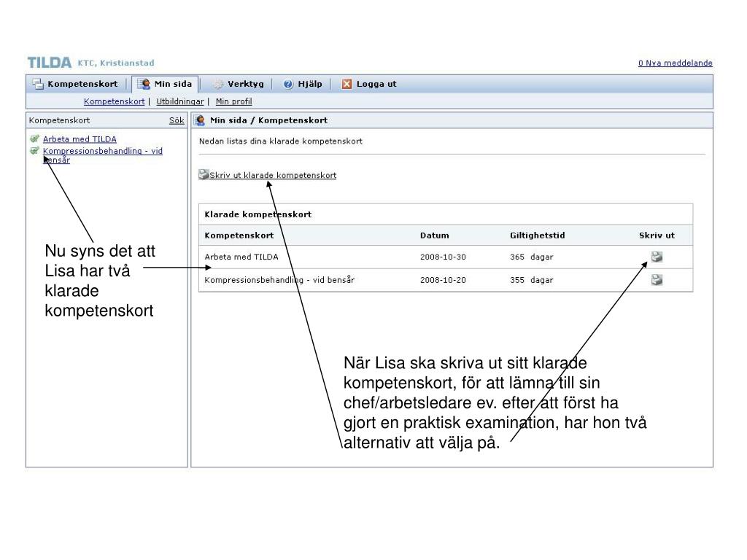Click the person icon in Min sida / Kompetenskort header

(200, 120)
